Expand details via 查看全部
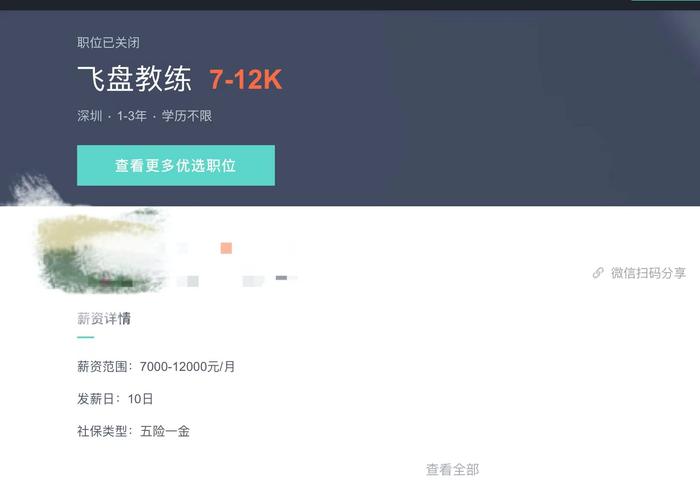 (x=453, y=469)
